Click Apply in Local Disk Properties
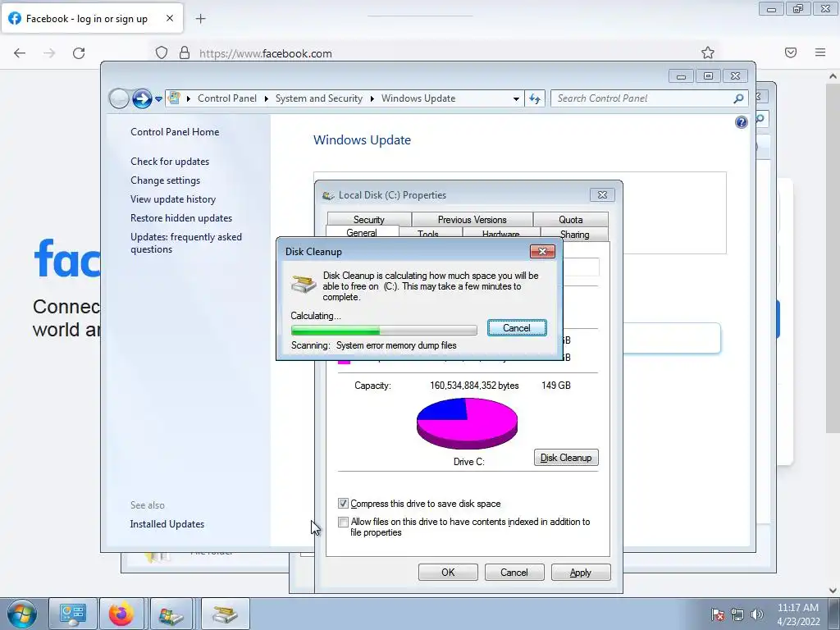The image size is (840, 630). coord(580,572)
